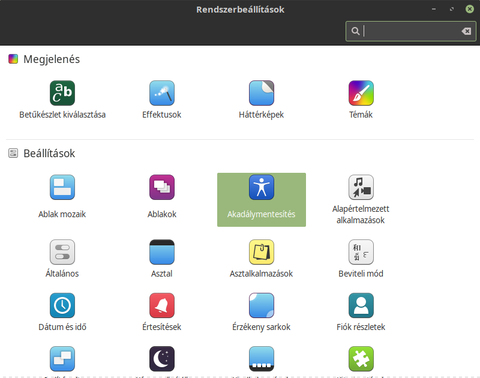Click the green puzzle piece icon
480x378 pixels.
[361, 359]
